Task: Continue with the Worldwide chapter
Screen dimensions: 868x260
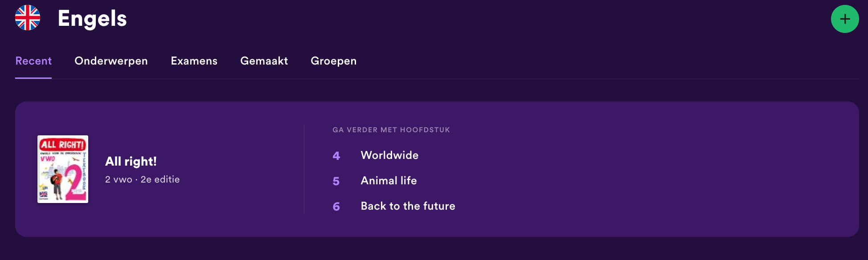Action: pos(390,155)
